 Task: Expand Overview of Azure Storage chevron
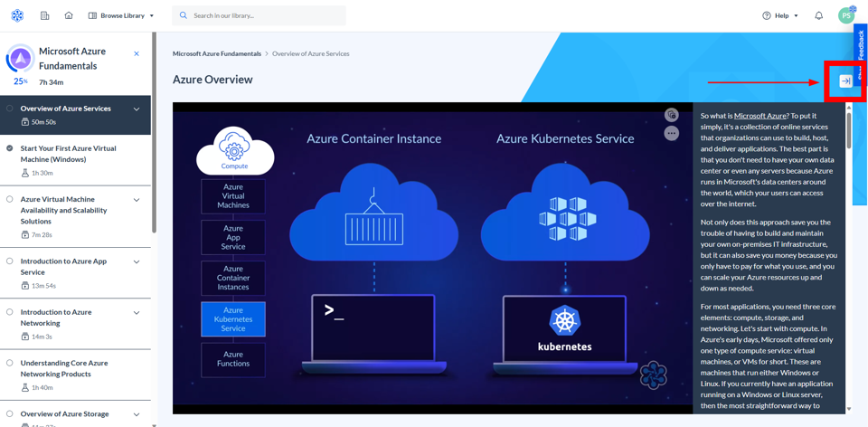pyautogui.click(x=137, y=414)
